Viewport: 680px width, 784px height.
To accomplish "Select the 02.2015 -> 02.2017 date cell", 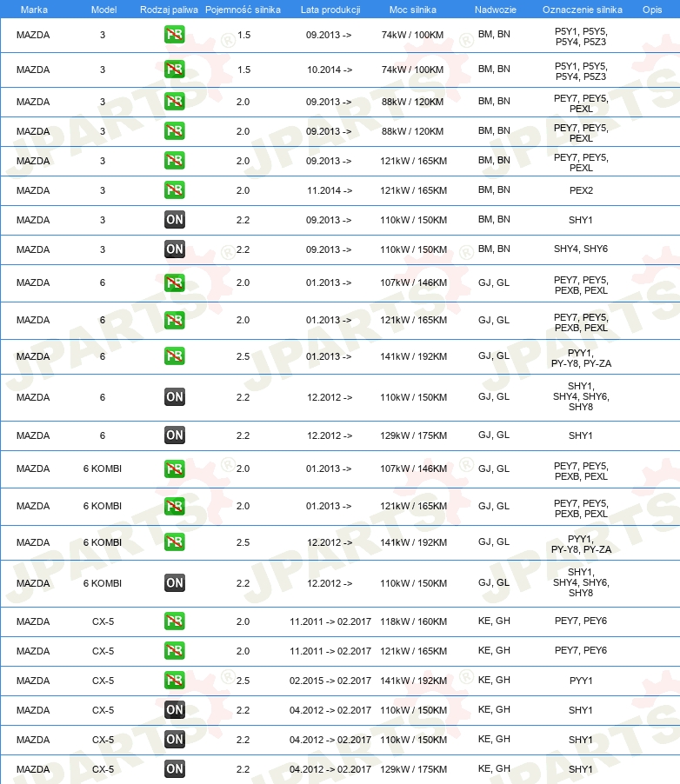I will click(330, 681).
